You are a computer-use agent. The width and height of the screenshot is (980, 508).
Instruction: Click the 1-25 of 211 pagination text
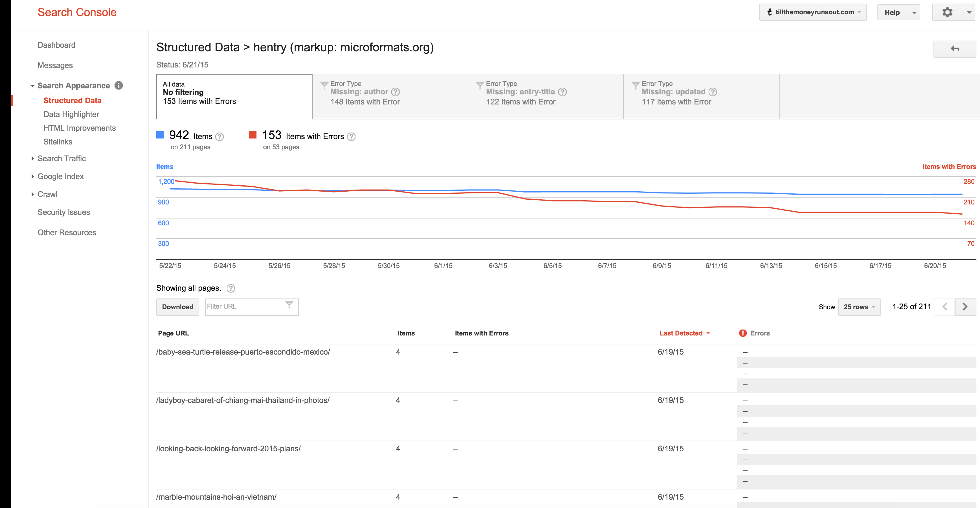click(x=911, y=307)
